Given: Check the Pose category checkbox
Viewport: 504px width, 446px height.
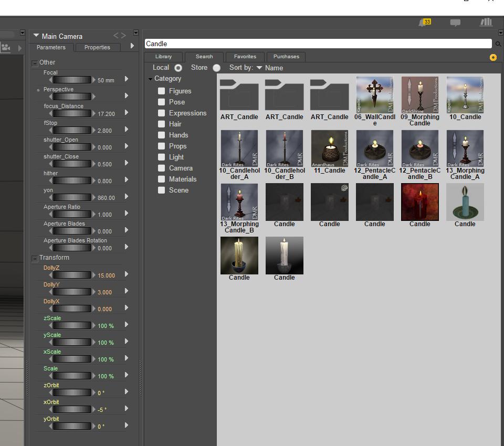Looking at the screenshot, I should click(161, 102).
